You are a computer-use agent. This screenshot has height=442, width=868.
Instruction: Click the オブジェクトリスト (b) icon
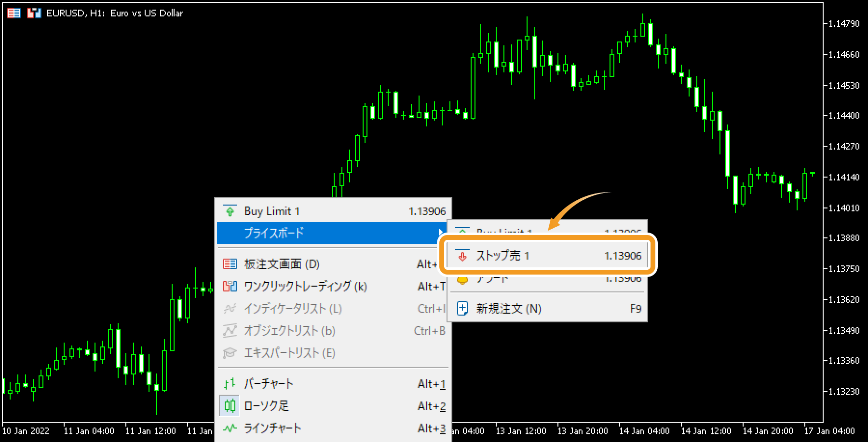click(x=230, y=331)
